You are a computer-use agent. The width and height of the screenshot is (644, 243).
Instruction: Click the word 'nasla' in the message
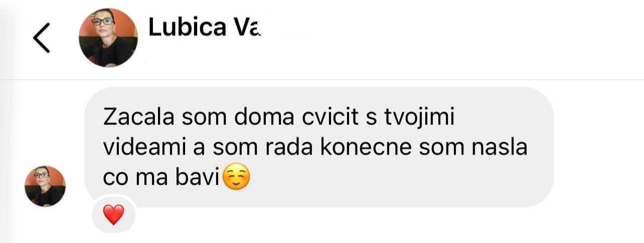[x=500, y=149]
